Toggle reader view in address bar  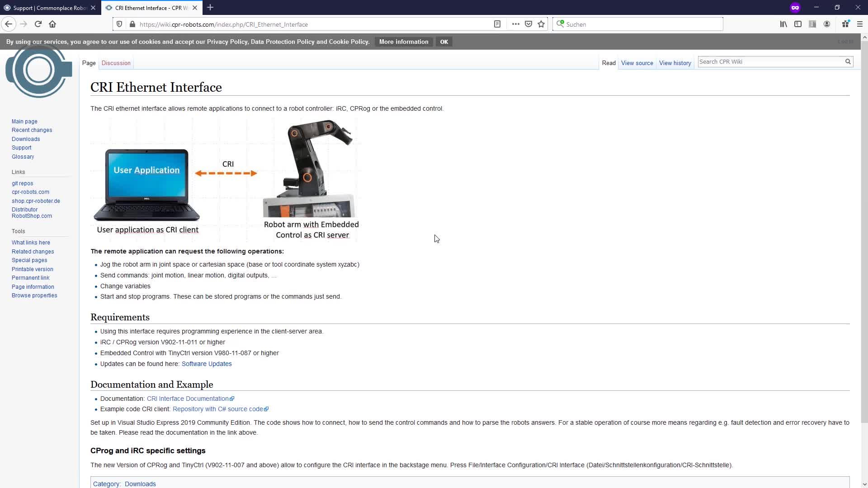point(497,24)
